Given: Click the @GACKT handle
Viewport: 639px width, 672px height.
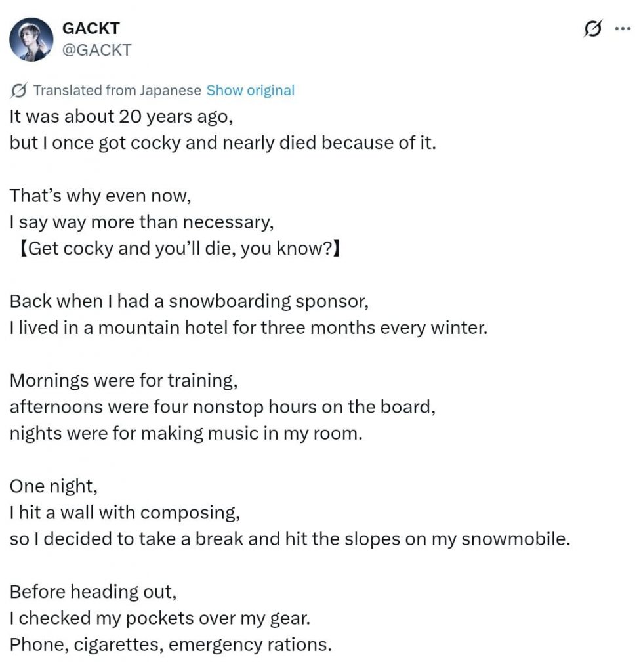Looking at the screenshot, I should (x=96, y=50).
